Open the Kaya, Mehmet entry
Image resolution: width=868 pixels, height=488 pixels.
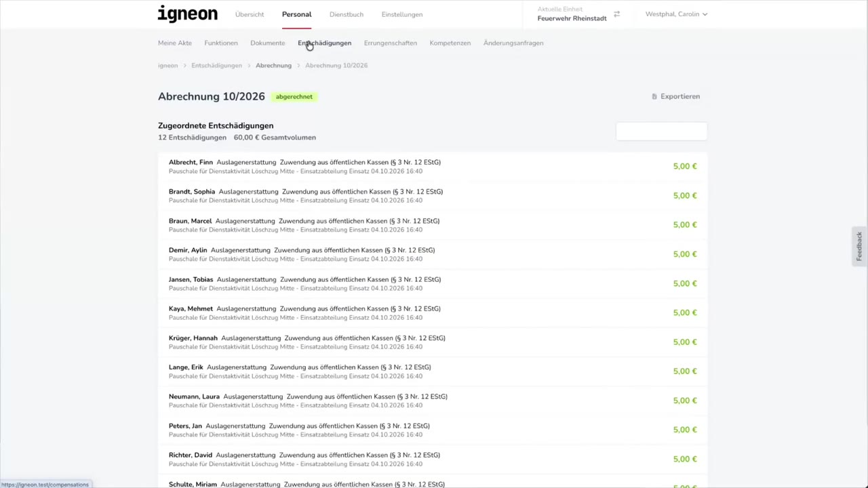pyautogui.click(x=433, y=312)
